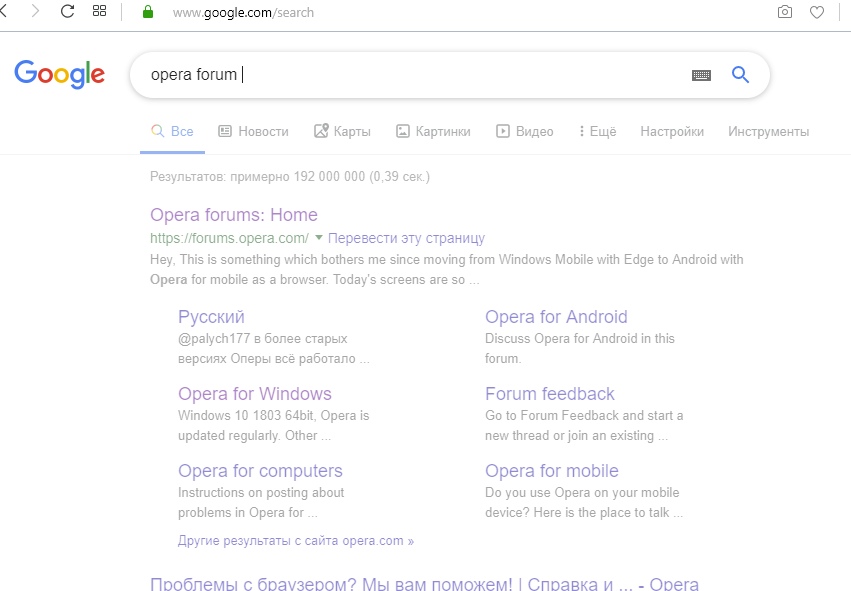
Task: Click the green padlock security icon
Action: pos(148,12)
